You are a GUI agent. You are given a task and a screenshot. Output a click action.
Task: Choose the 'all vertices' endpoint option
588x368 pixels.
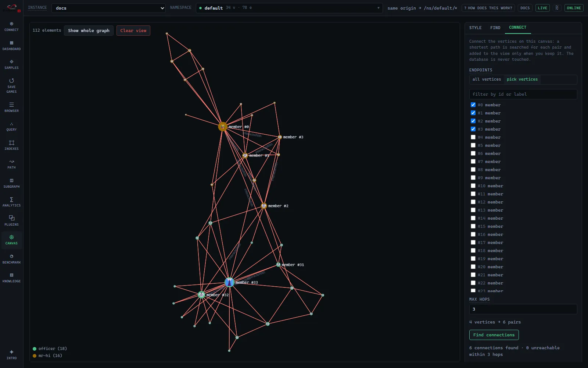click(487, 79)
